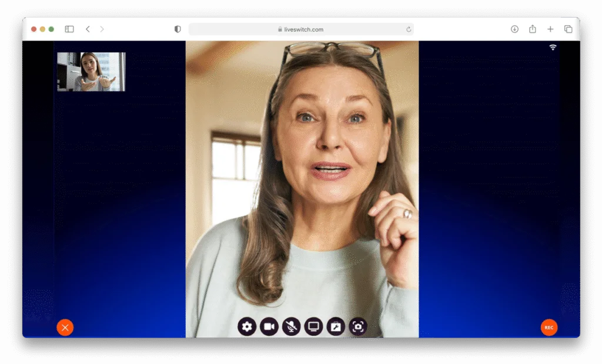Show the tab overview
Viewport: 602px width, 364px height.
(568, 29)
